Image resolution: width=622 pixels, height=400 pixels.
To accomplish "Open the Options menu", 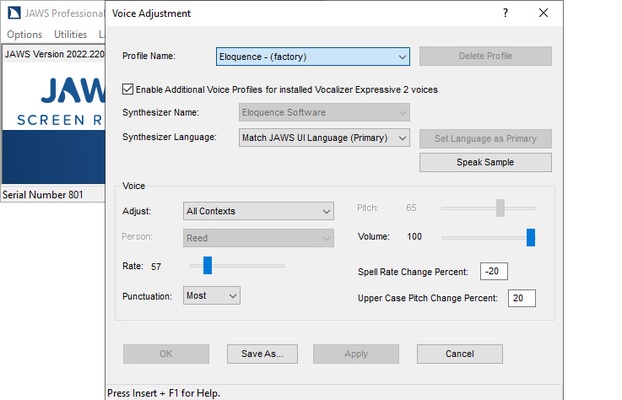I will tap(25, 34).
